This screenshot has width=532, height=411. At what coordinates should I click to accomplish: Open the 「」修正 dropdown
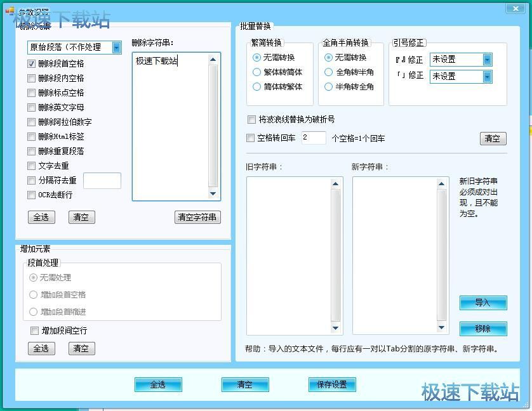(x=487, y=77)
